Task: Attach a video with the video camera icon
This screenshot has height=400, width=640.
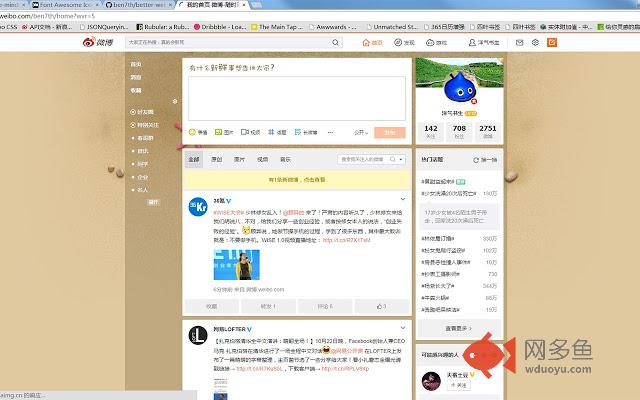Action: 244,132
